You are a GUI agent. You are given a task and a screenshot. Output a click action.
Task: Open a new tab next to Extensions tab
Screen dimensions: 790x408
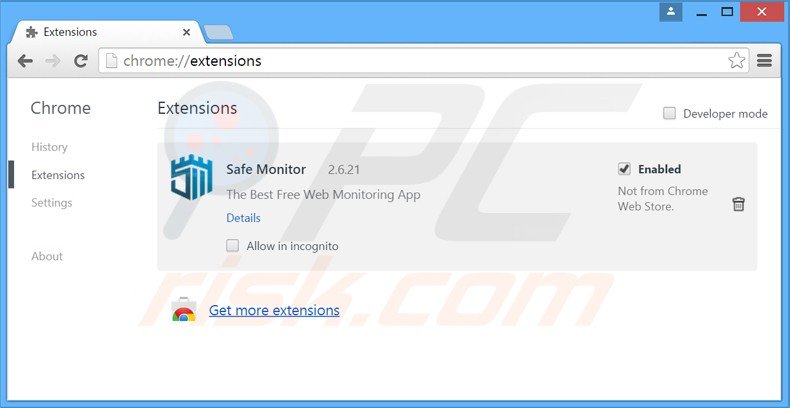[217, 33]
